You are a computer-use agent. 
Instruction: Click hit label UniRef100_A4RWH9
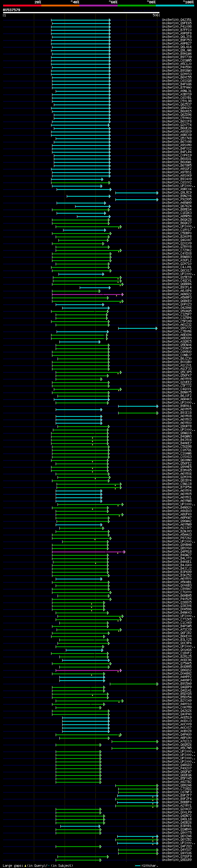point(177,203)
